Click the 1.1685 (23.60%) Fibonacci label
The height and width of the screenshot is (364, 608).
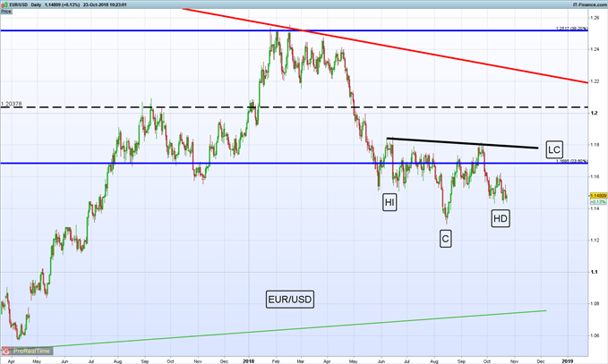coord(571,161)
